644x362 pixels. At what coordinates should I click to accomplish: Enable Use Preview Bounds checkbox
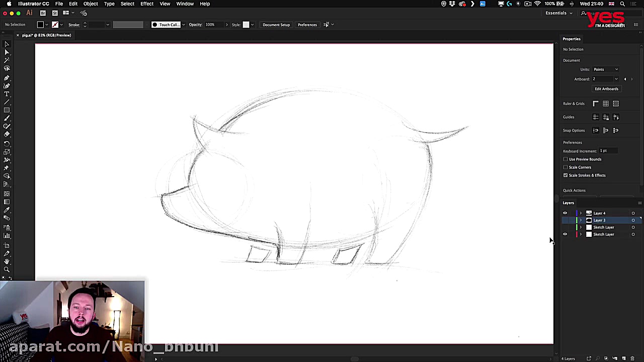pos(566,159)
